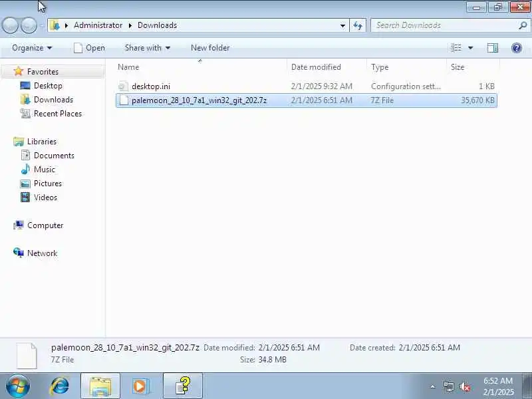Create a New folder

tap(210, 48)
